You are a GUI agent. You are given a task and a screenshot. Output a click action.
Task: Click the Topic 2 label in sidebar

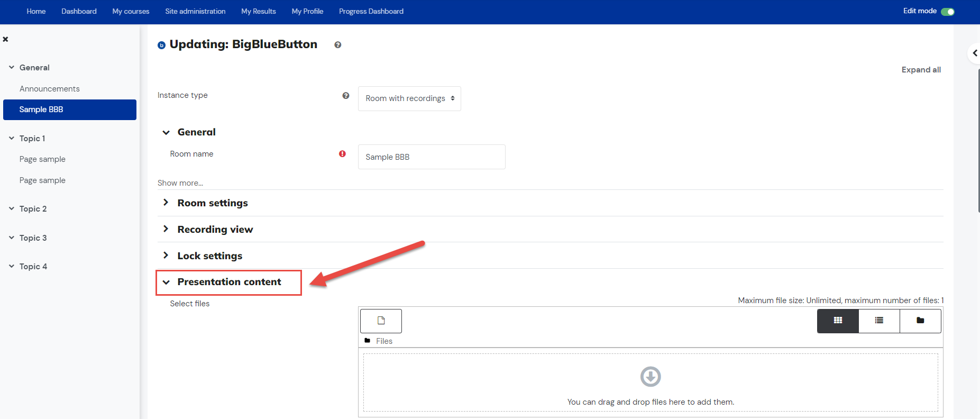pyautogui.click(x=33, y=209)
